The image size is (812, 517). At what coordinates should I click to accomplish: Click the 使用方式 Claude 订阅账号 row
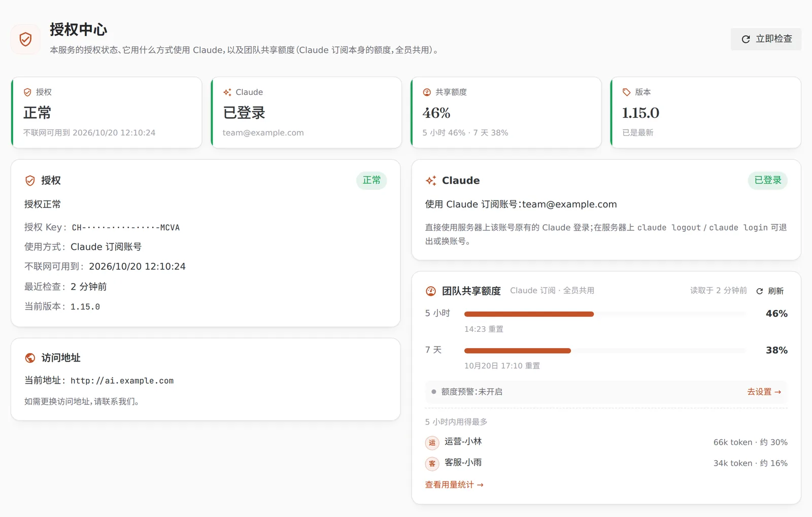(x=83, y=247)
